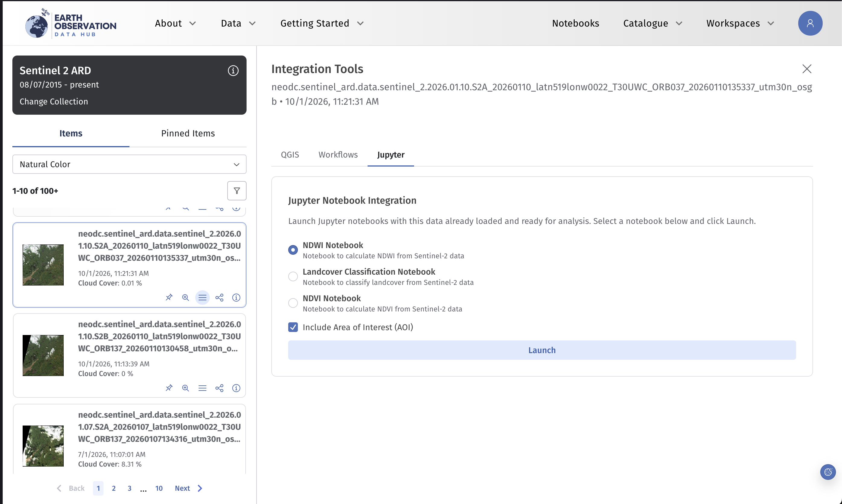Open cookie settings floating icon

[x=828, y=472]
